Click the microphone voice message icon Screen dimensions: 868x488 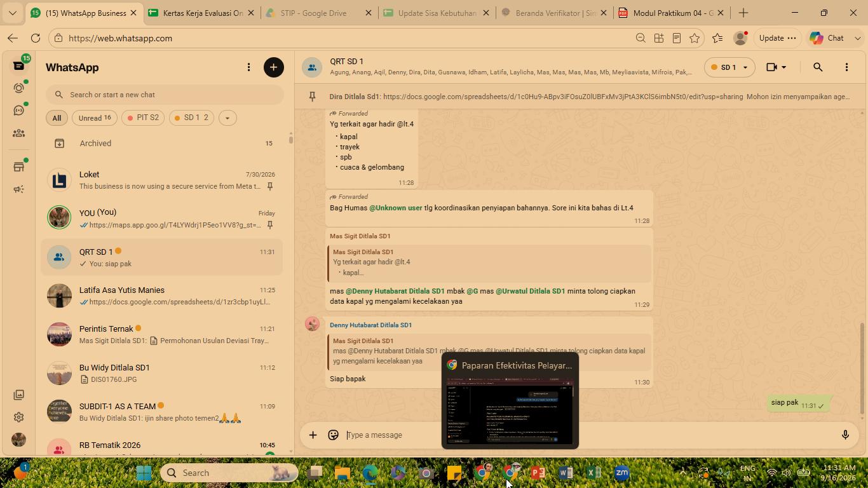[845, 435]
